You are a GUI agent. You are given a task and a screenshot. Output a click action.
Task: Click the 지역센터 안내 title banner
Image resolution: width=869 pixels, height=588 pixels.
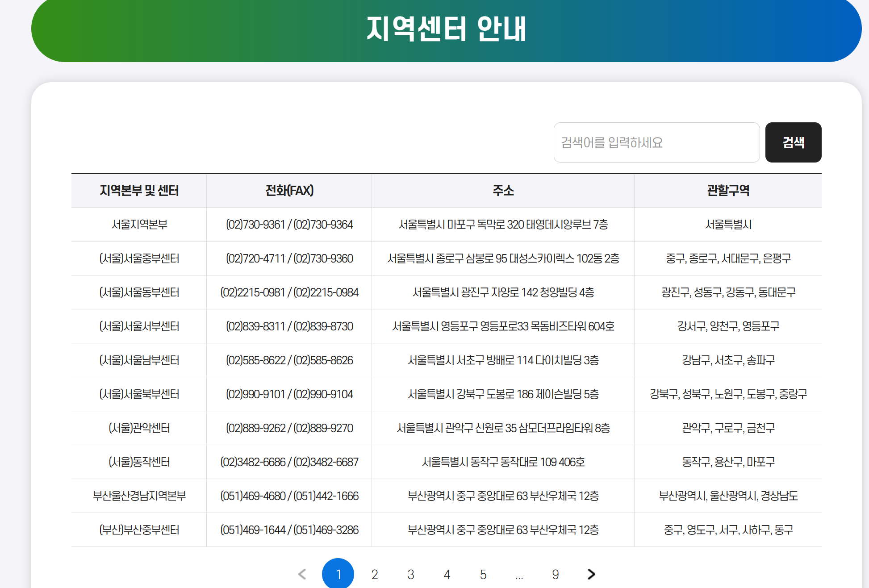click(x=446, y=29)
